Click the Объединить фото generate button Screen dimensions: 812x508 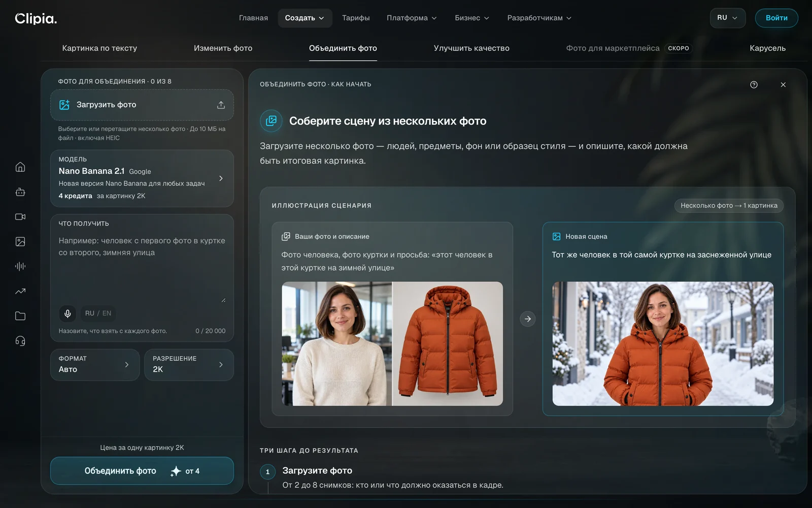[x=142, y=471]
